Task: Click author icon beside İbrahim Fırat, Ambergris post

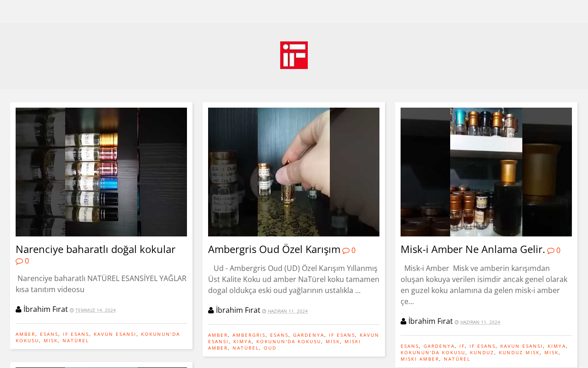Action: pyautogui.click(x=211, y=310)
